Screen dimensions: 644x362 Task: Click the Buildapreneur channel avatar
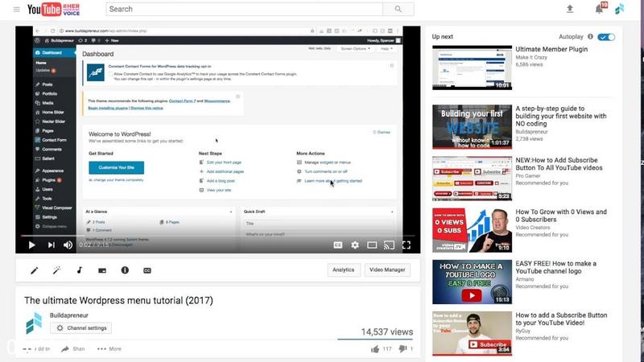34,323
